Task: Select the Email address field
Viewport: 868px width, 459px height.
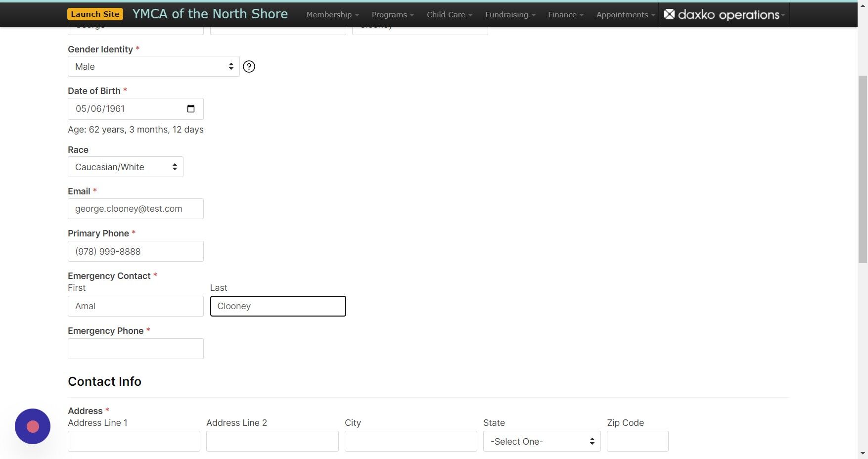Action: click(136, 208)
